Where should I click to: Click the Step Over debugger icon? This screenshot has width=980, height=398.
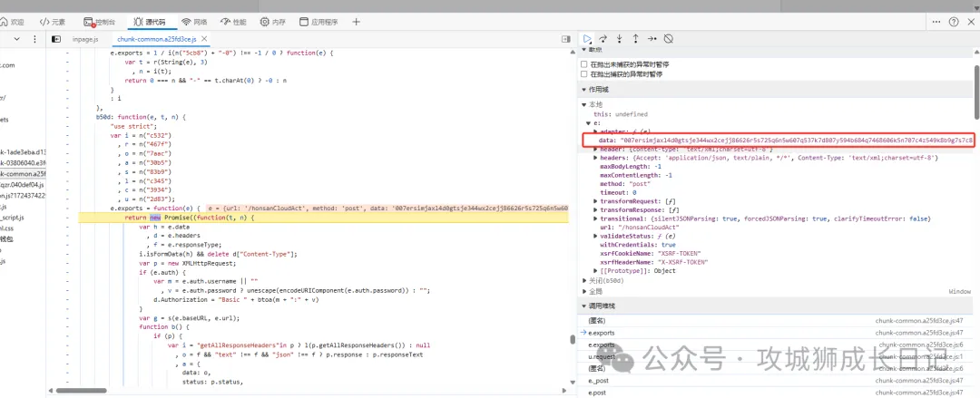[x=603, y=38]
